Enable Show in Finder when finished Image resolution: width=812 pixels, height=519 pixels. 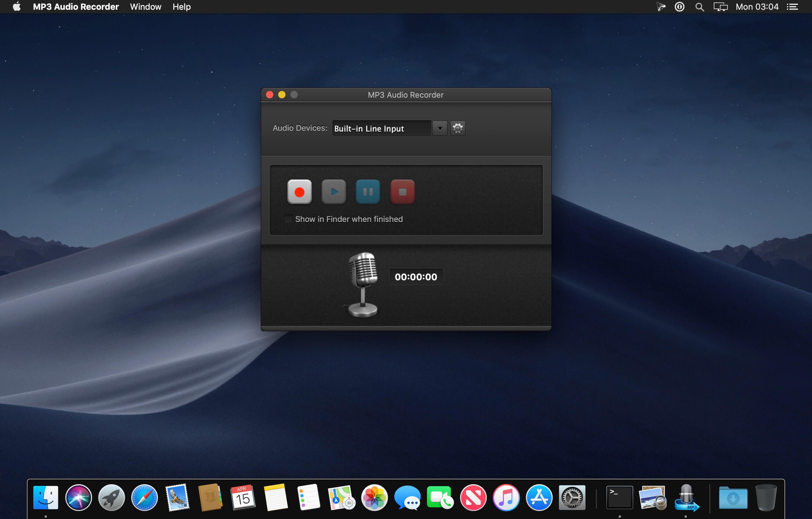click(288, 219)
